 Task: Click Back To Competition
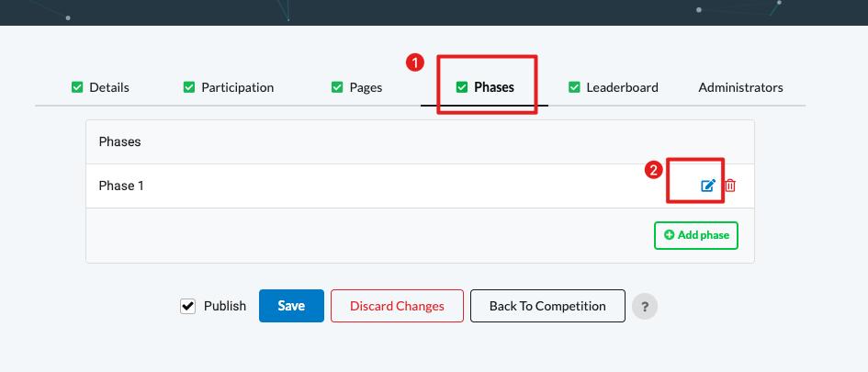point(547,306)
